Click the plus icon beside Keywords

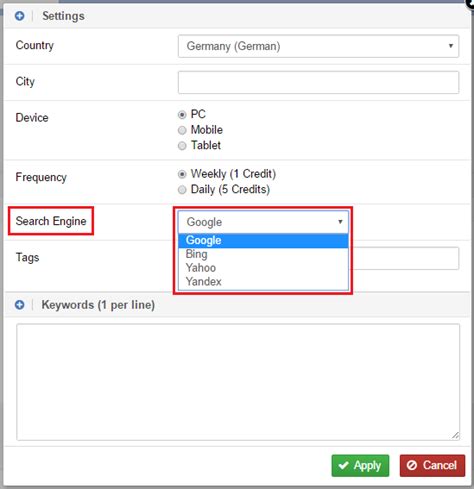coord(20,305)
